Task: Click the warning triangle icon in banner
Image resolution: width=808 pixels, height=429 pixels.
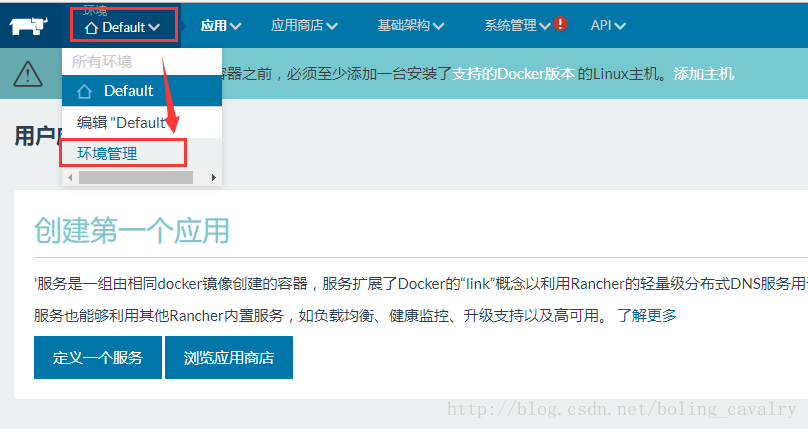Action: (x=28, y=74)
